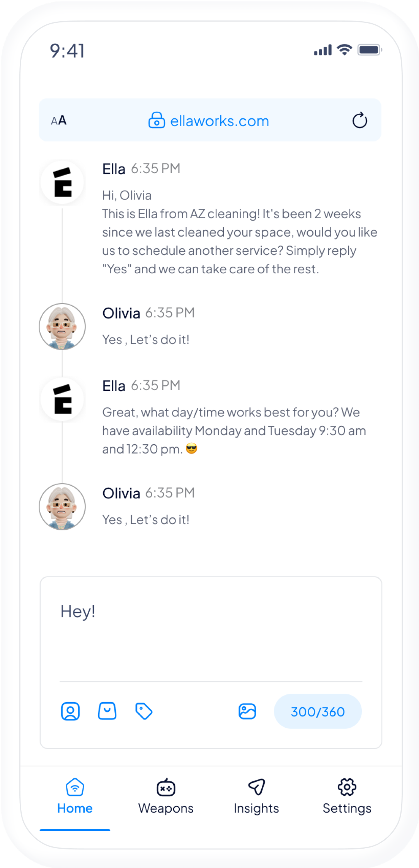This screenshot has width=419, height=868.
Task: Click Ella's avatar on the availability message
Action: pyautogui.click(x=62, y=399)
